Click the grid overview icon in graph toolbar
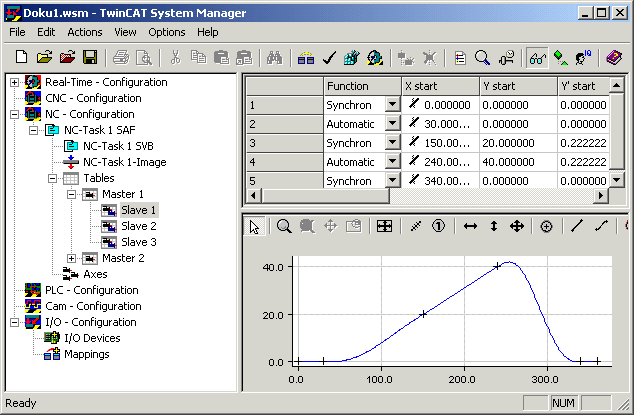634x415 pixels. pos(384,226)
